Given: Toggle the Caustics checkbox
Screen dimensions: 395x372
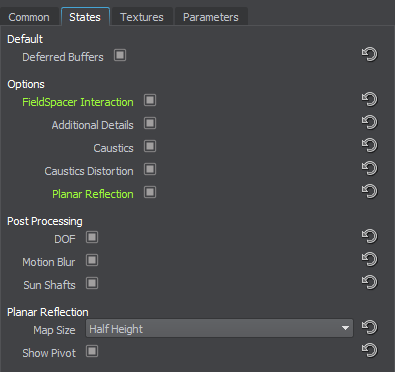Looking at the screenshot, I should pyautogui.click(x=150, y=146).
